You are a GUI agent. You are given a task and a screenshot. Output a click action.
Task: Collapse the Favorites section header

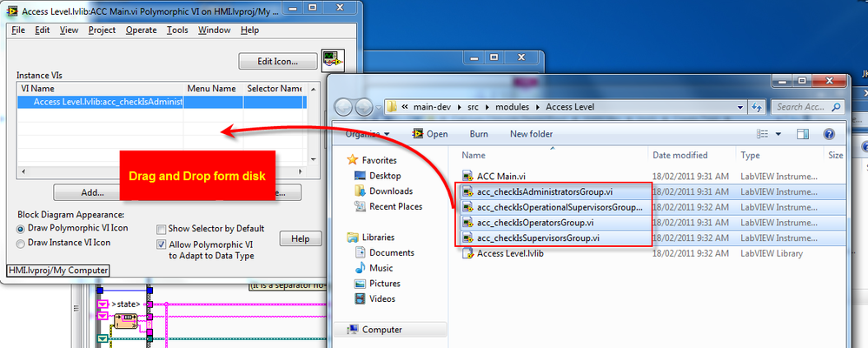(x=380, y=160)
